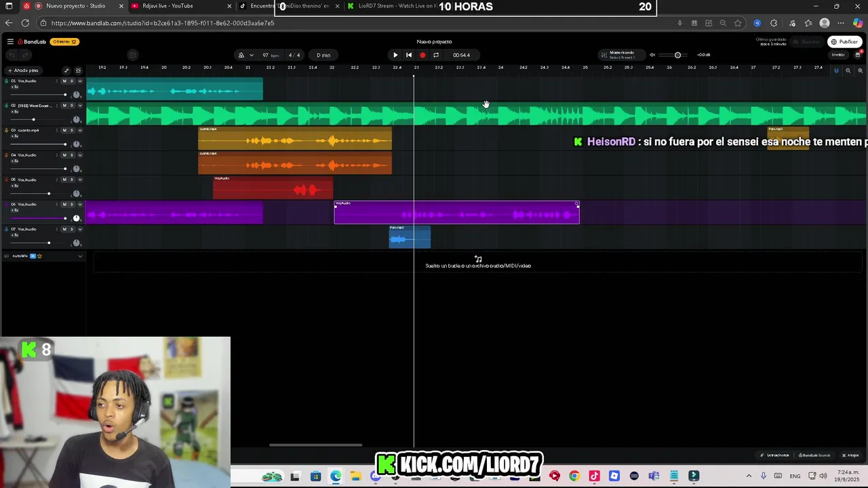Expand track 03 cuanto.mp4 options chevron
Screen dimensions: 868x488
tap(80, 130)
